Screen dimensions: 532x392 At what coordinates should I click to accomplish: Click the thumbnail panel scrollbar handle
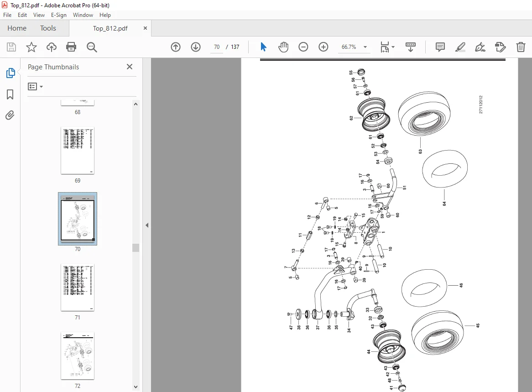[x=136, y=247]
